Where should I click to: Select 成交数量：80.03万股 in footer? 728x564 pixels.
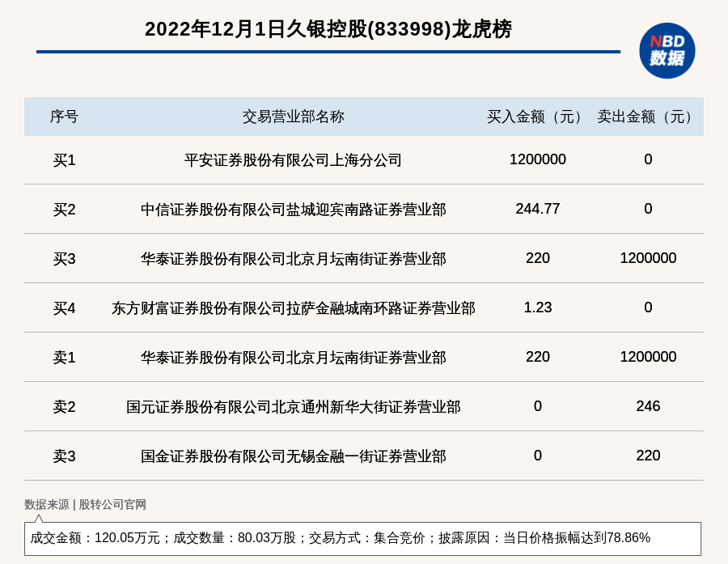click(x=235, y=538)
